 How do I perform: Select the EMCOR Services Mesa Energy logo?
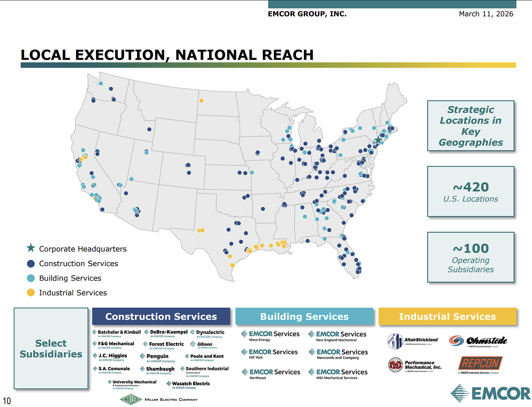tap(270, 336)
